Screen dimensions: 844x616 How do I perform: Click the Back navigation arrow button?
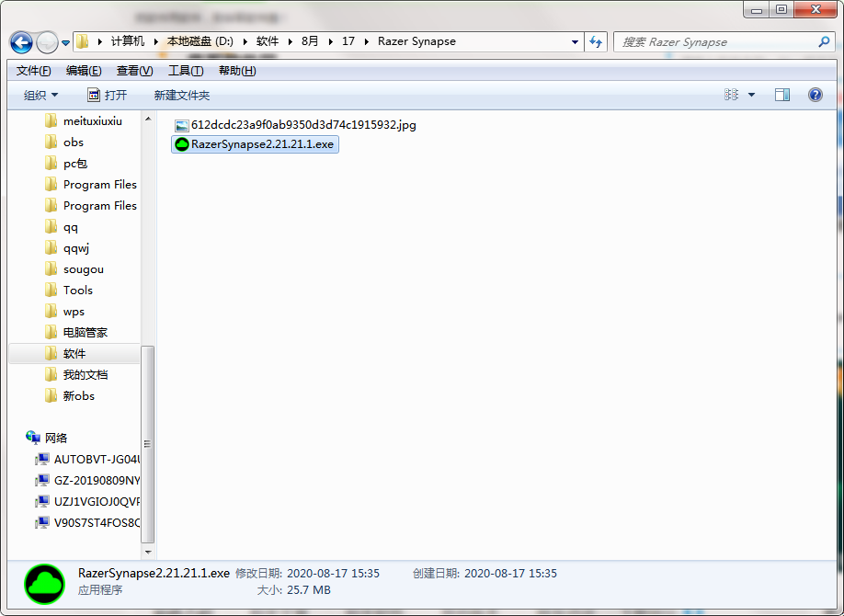click(x=21, y=42)
